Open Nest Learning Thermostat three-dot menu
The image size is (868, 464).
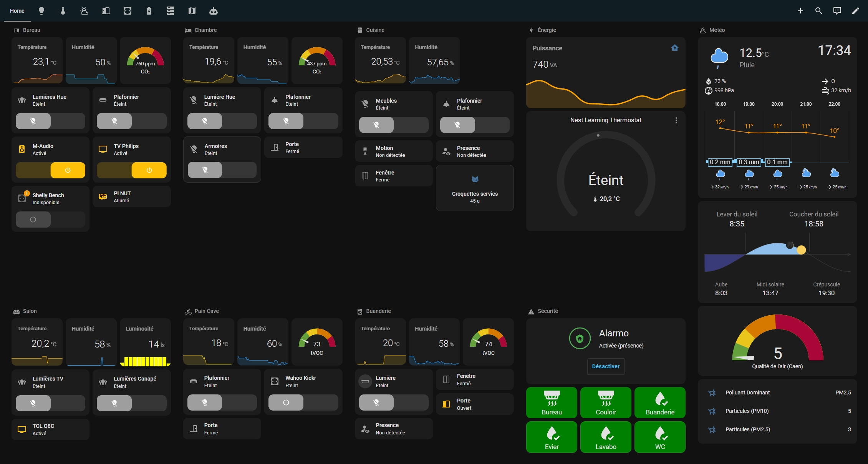[676, 120]
